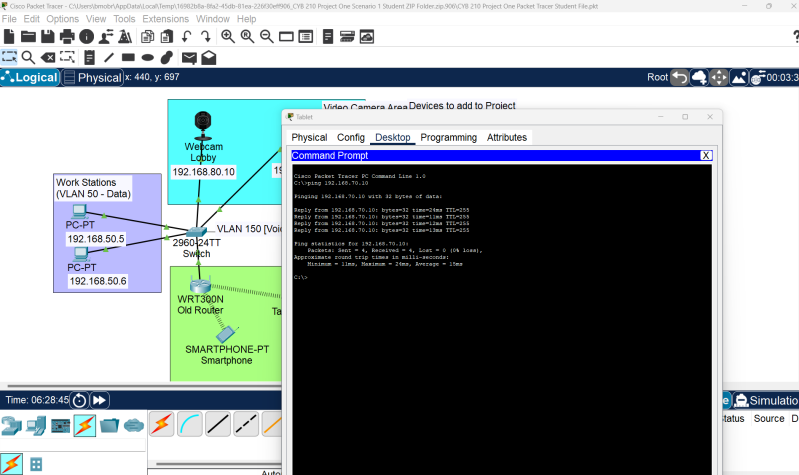799x475 pixels.
Task: Open the Tools menu
Action: [x=124, y=19]
